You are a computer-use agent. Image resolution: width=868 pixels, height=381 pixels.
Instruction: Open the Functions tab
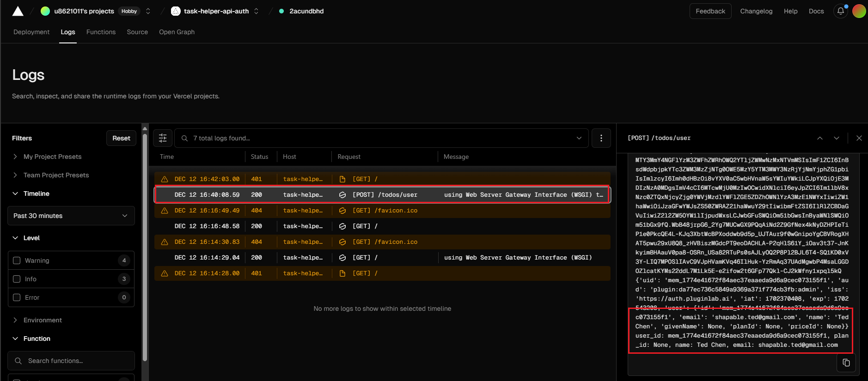pyautogui.click(x=101, y=32)
